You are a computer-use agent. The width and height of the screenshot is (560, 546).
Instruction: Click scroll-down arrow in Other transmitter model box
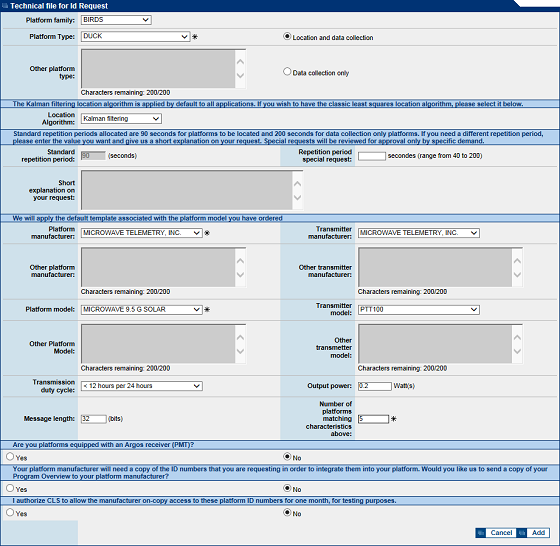coord(517,351)
